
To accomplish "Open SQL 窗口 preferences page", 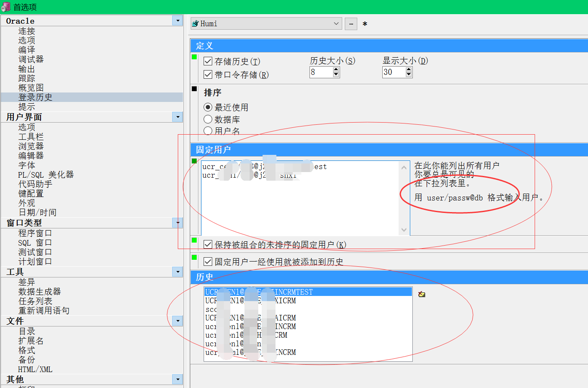I will [x=35, y=243].
